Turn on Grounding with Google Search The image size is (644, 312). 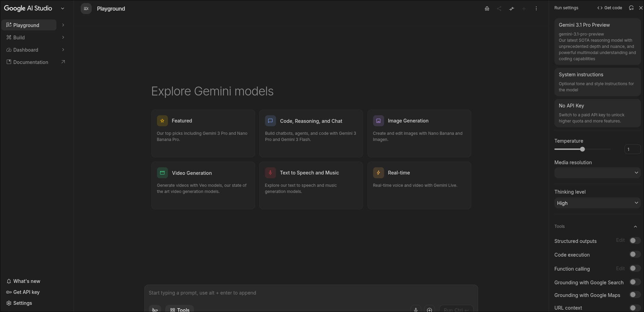coord(635,282)
